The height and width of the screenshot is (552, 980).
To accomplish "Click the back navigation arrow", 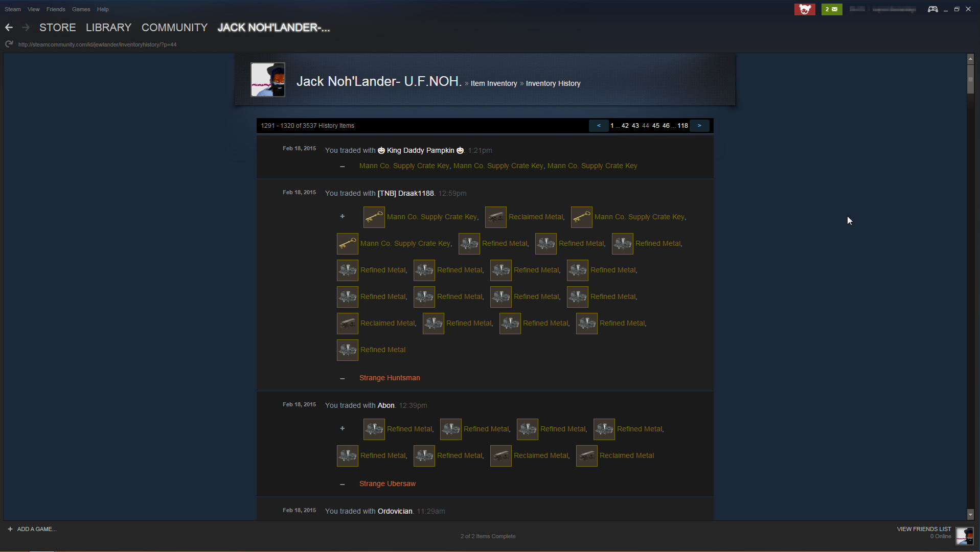I will click(9, 28).
